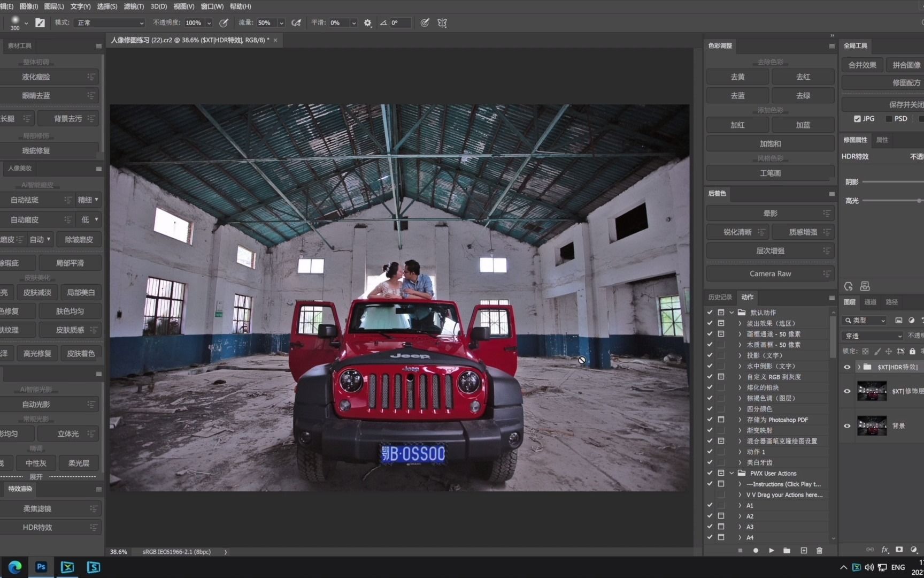
Task: Open the brush settings panel icon
Action: pyautogui.click(x=40, y=23)
